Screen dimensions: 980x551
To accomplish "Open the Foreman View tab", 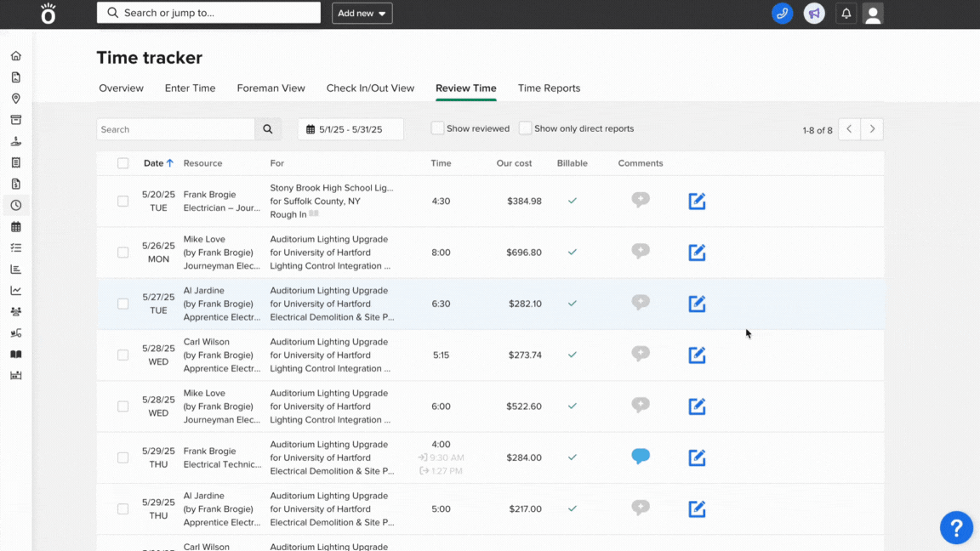I will tap(271, 88).
